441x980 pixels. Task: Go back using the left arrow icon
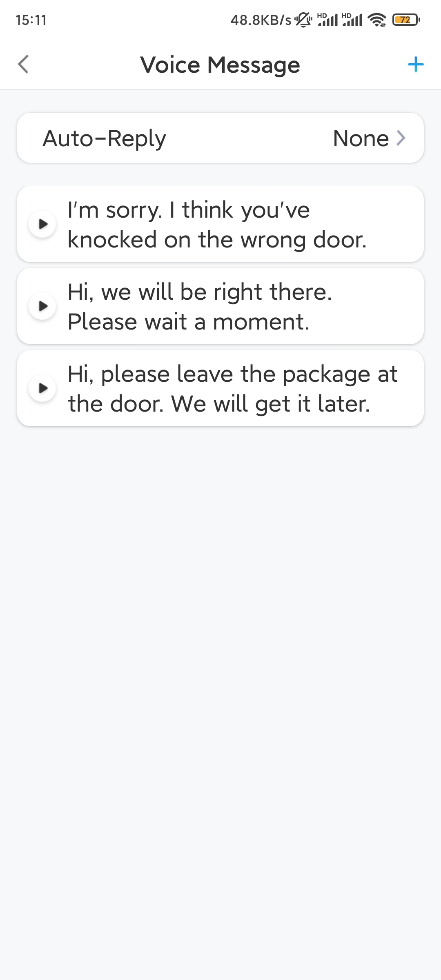click(x=23, y=65)
